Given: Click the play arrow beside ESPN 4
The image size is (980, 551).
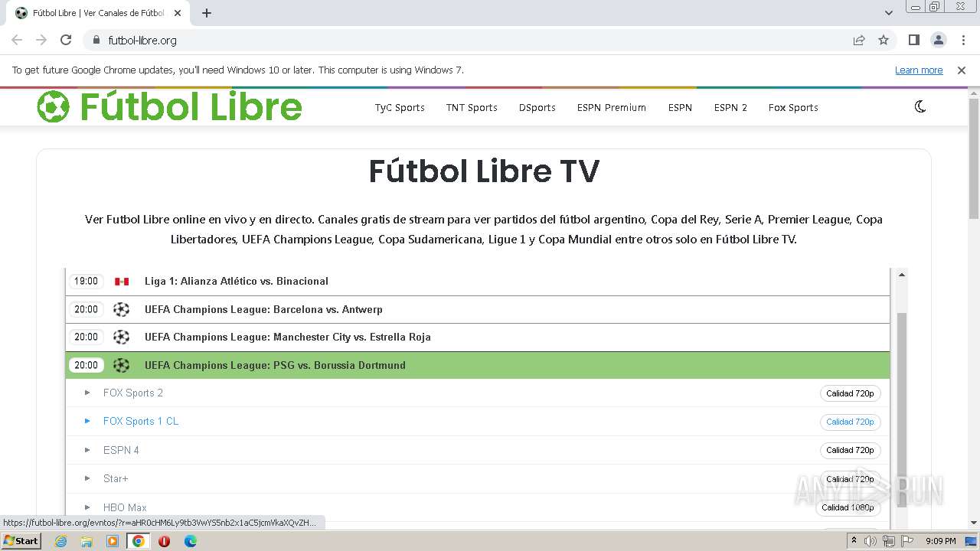Looking at the screenshot, I should [x=87, y=450].
